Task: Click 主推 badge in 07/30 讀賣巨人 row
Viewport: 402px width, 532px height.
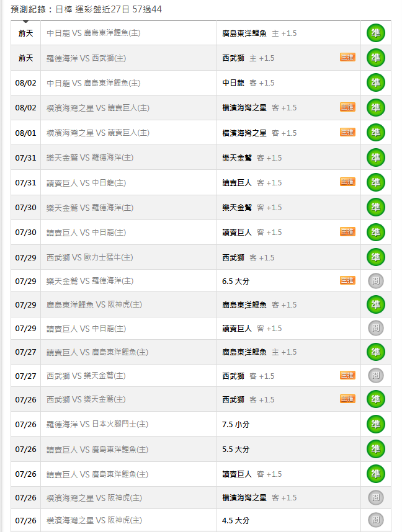Action: pyautogui.click(x=347, y=232)
